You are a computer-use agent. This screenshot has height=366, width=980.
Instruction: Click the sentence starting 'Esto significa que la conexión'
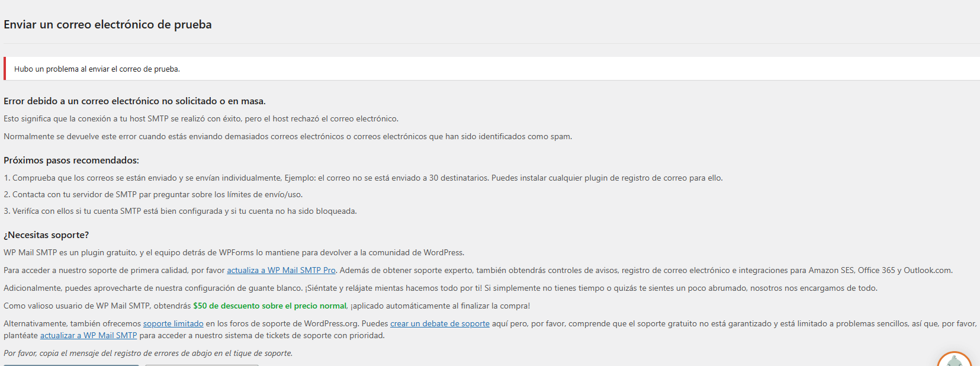tap(201, 118)
